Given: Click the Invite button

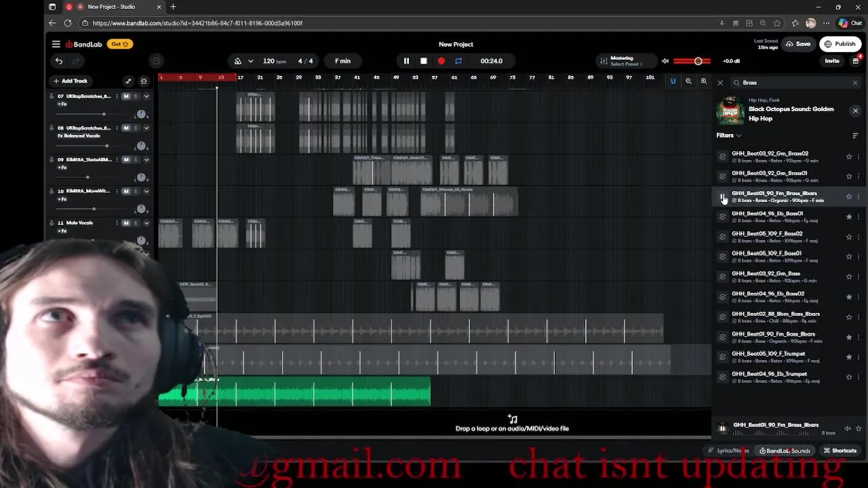Looking at the screenshot, I should pos(832,61).
